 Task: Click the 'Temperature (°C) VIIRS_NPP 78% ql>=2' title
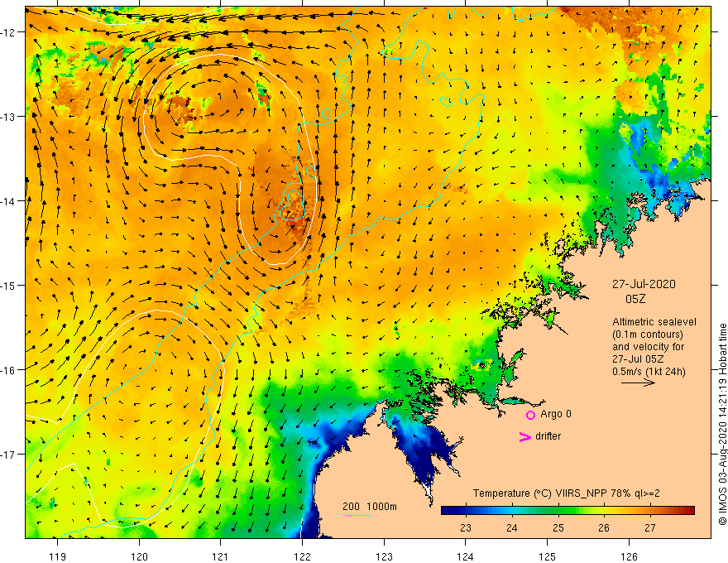566,493
